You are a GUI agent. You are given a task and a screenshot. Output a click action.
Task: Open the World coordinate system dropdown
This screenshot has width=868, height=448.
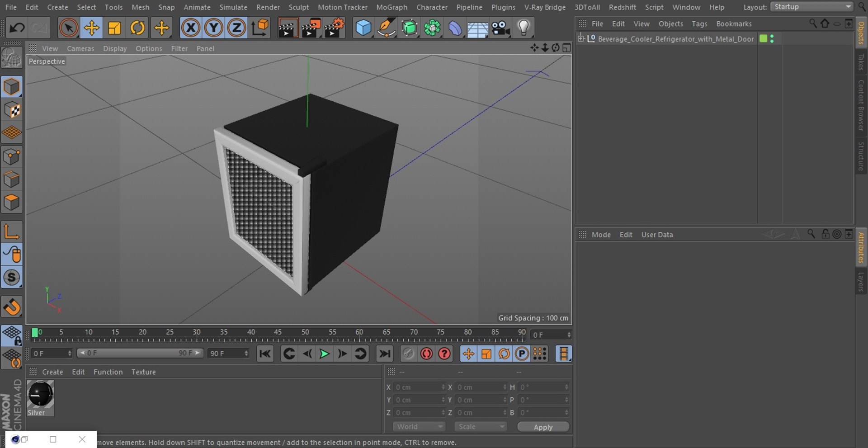pyautogui.click(x=419, y=427)
